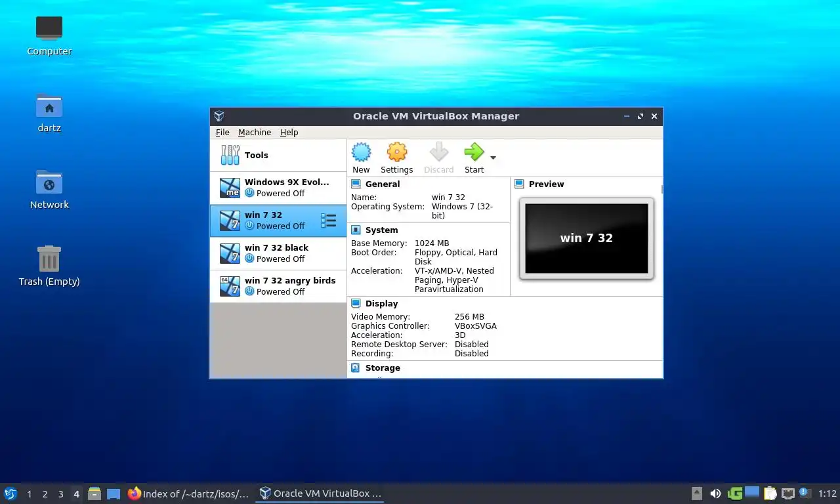Click the blue screen tray icon
The image size is (840, 504).
pos(752,492)
